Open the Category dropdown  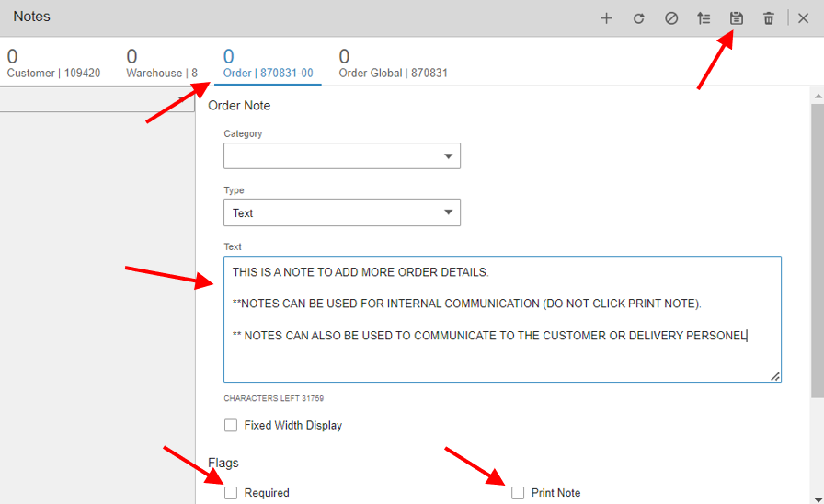342,156
